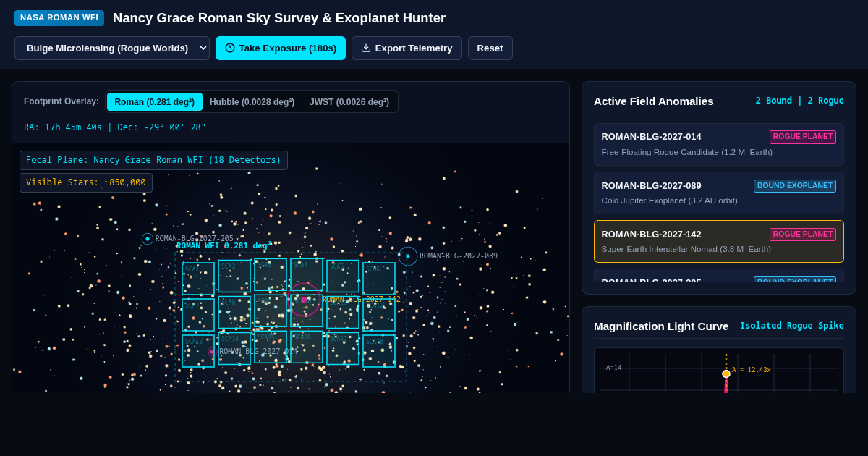Click the A = 12.43x magnification value
This screenshot has width=868, height=456.
click(752, 370)
